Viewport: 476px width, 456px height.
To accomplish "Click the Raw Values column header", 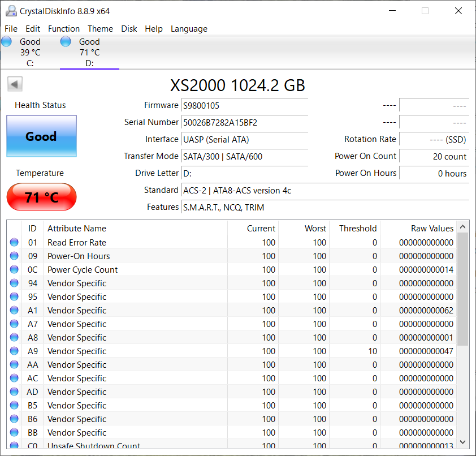I will (432, 229).
